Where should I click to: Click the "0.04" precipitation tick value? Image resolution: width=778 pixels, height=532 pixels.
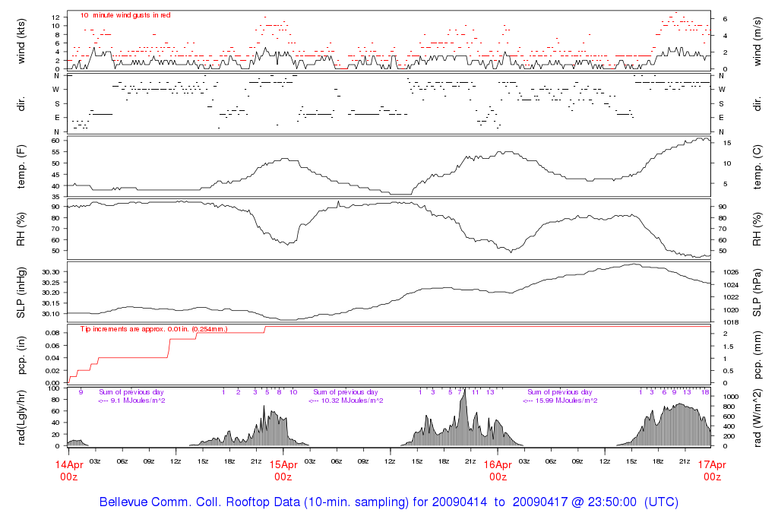click(x=52, y=358)
